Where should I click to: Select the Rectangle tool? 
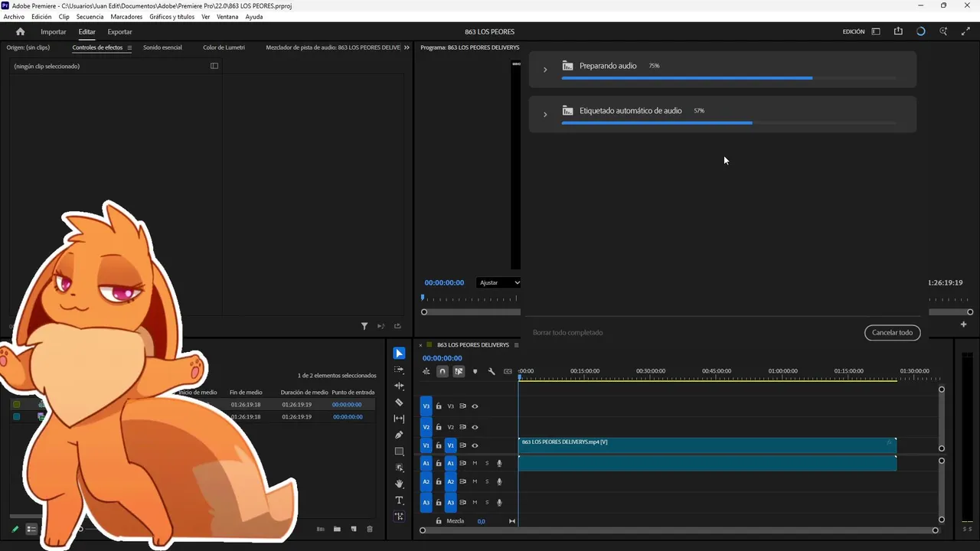399,452
